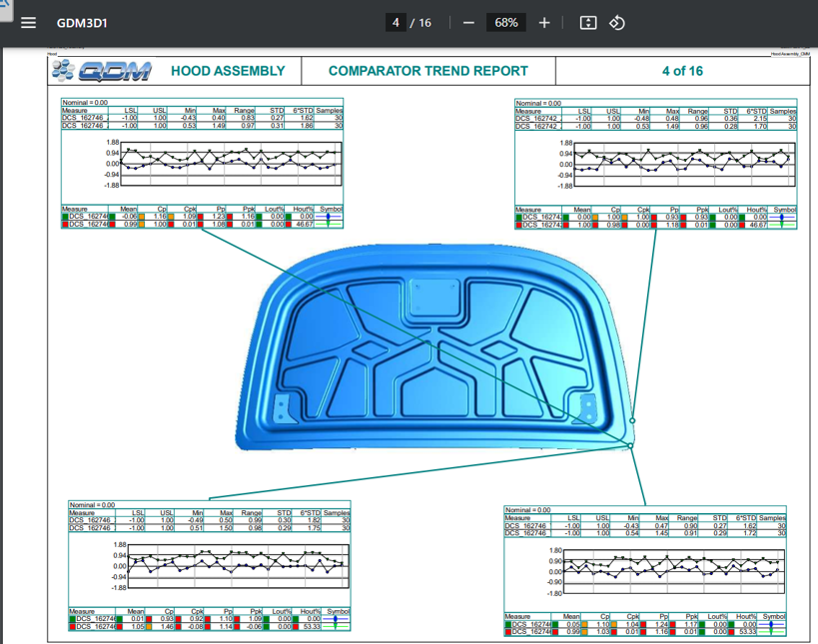Click the 1.05 Mean value

[x=137, y=626]
